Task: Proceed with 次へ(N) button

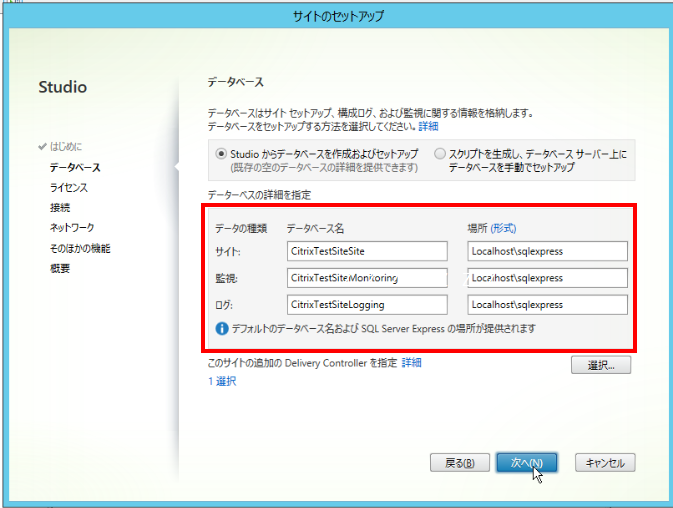Action: (x=527, y=463)
